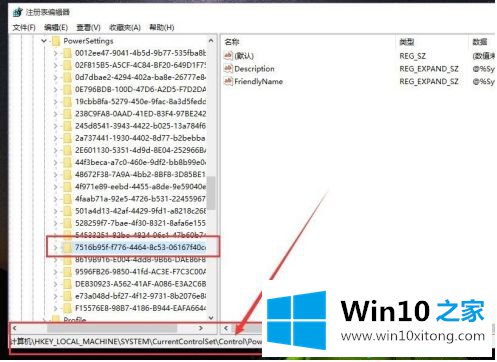Click folder icon of 528259f7-7bae key
This screenshot has width=497, height=362.
67,223
